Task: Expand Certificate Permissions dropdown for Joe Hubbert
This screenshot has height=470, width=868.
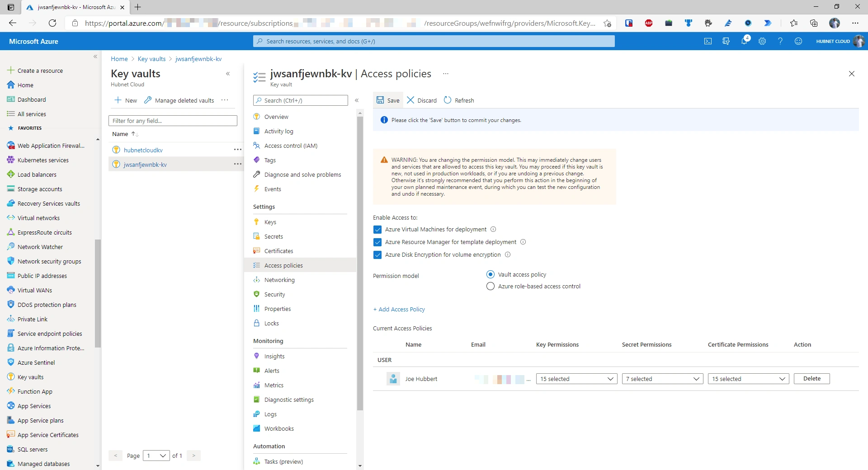Action: click(748, 379)
